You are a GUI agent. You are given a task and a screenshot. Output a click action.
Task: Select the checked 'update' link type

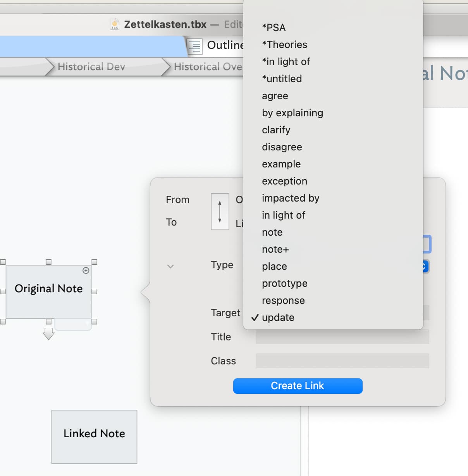coord(278,317)
